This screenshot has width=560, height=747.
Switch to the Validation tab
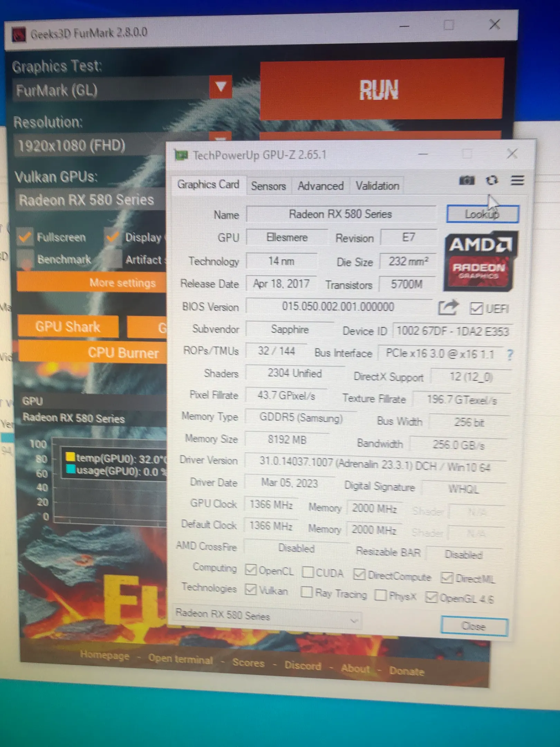(x=377, y=186)
